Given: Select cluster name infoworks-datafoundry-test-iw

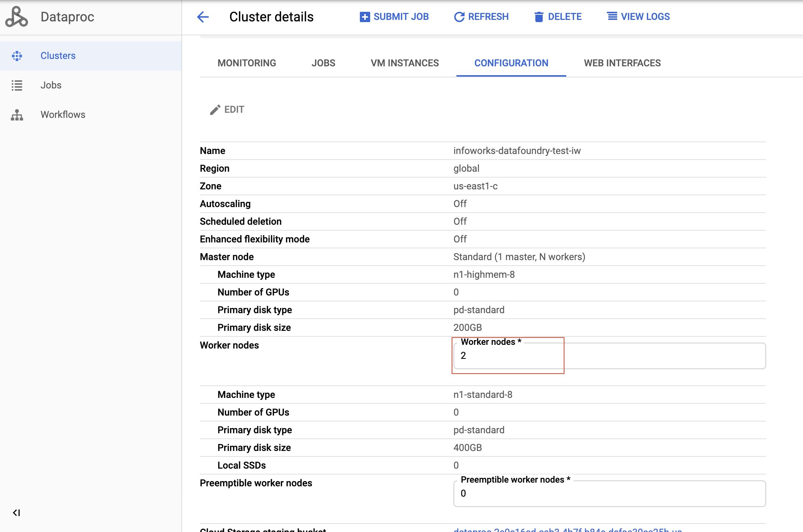Looking at the screenshot, I should (517, 151).
